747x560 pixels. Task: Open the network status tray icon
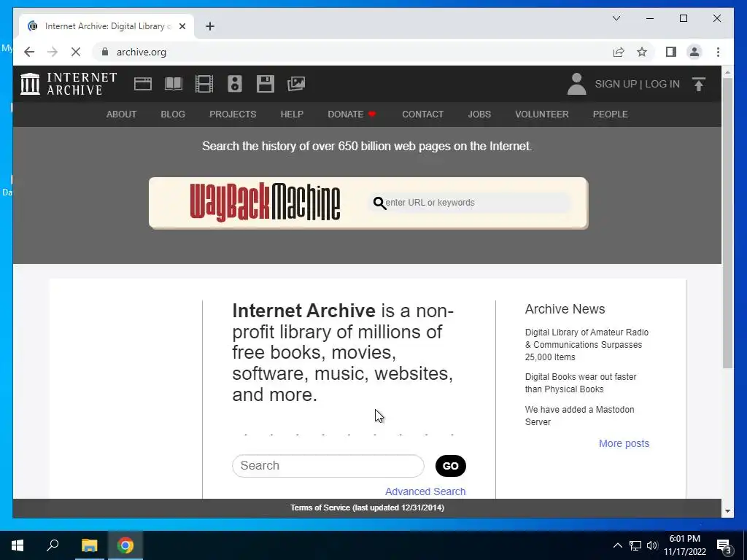coord(635,545)
